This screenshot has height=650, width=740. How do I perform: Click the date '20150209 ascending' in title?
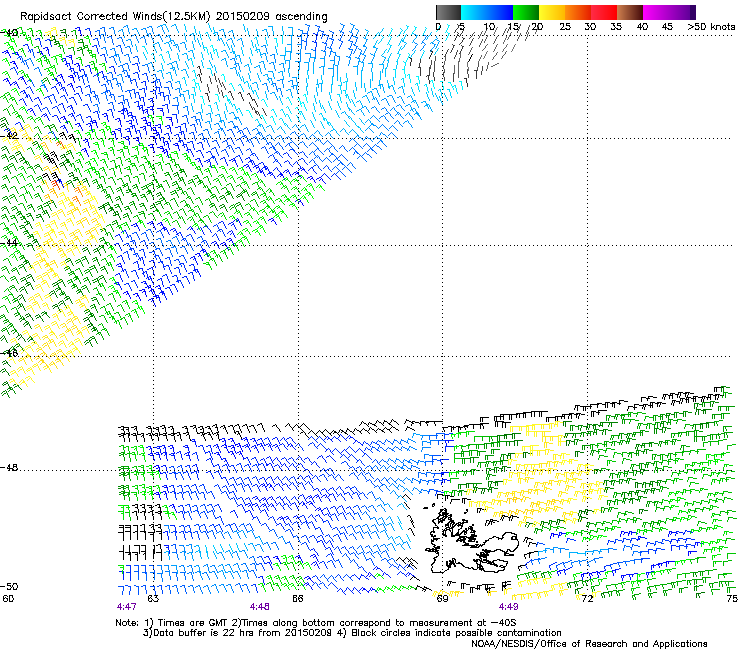(x=271, y=17)
